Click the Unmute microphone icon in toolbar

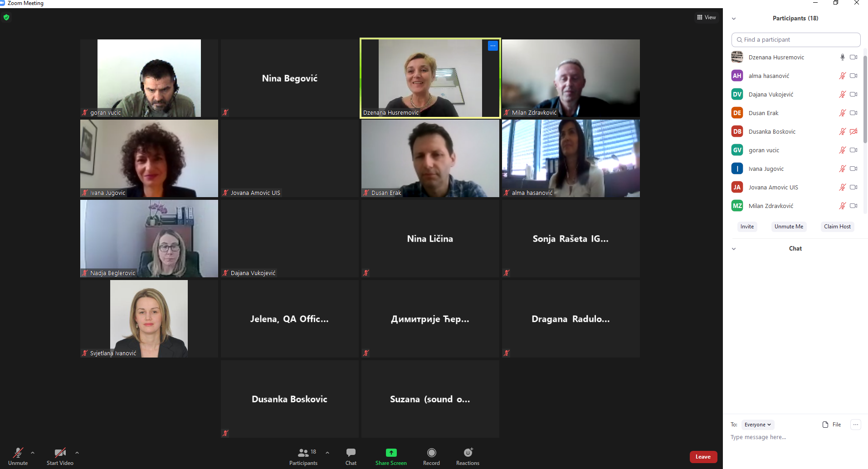(x=18, y=453)
